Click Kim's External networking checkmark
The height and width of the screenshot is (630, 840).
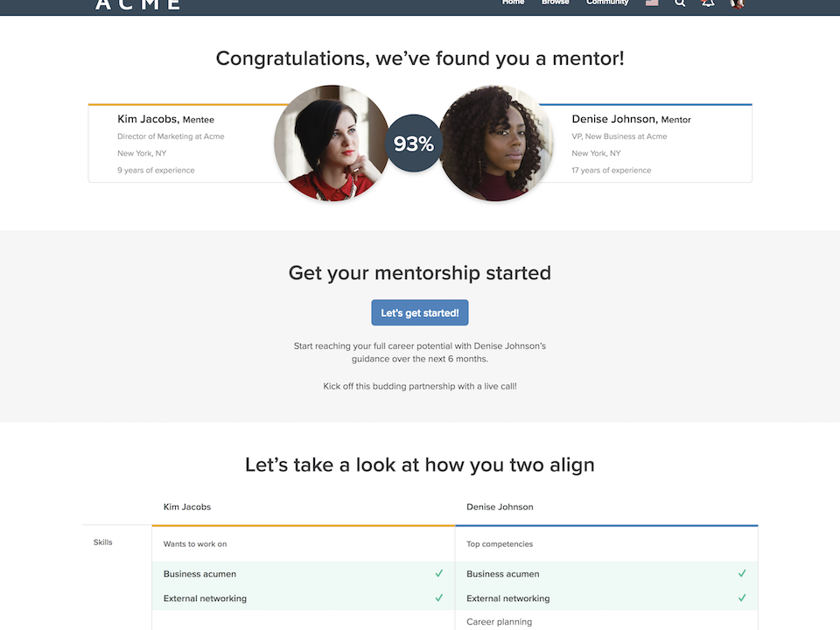click(x=439, y=598)
